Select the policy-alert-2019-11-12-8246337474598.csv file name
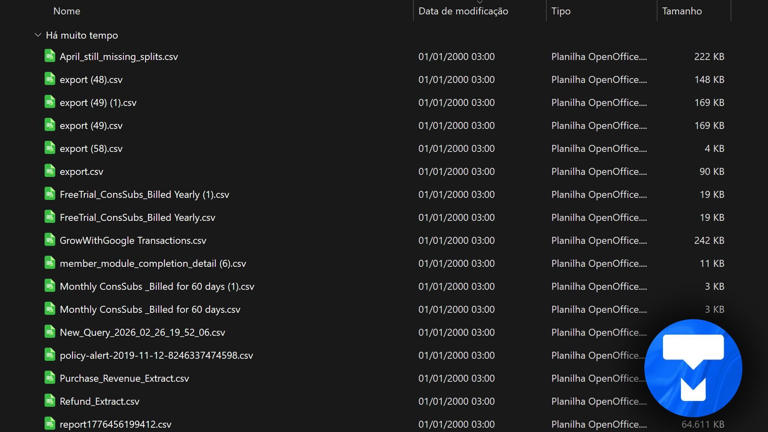768x432 pixels. point(156,356)
